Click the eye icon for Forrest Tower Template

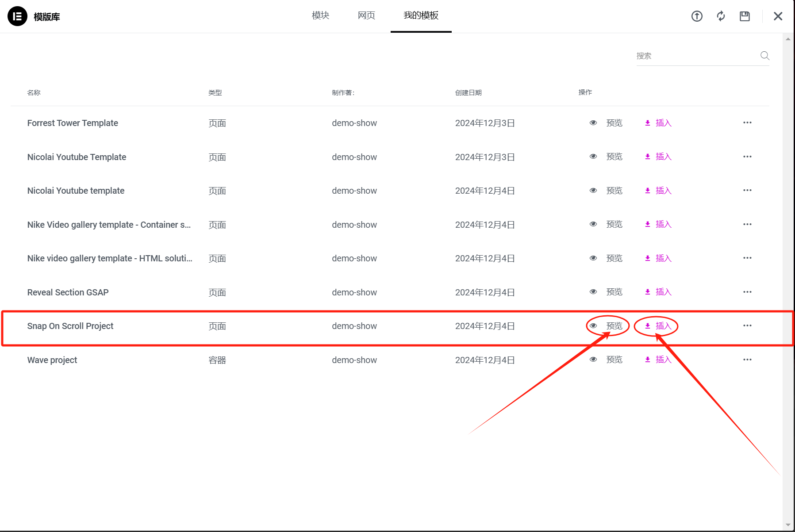(593, 122)
